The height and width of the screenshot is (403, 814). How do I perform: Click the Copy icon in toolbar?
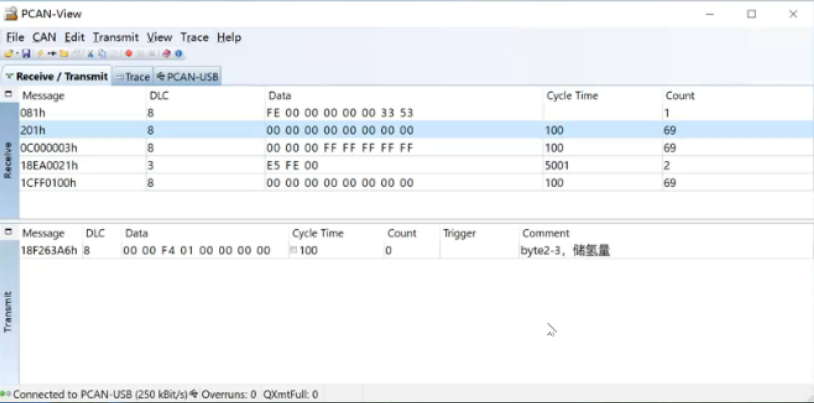pyautogui.click(x=102, y=53)
